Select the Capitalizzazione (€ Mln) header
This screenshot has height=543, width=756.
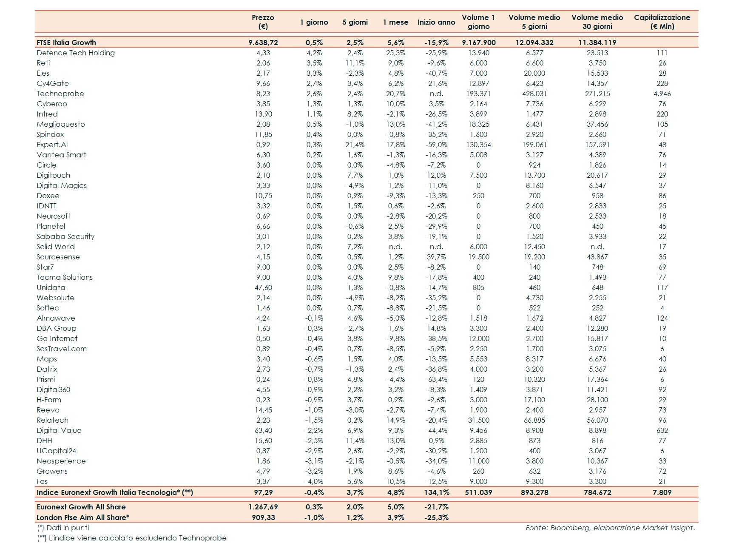click(x=662, y=22)
